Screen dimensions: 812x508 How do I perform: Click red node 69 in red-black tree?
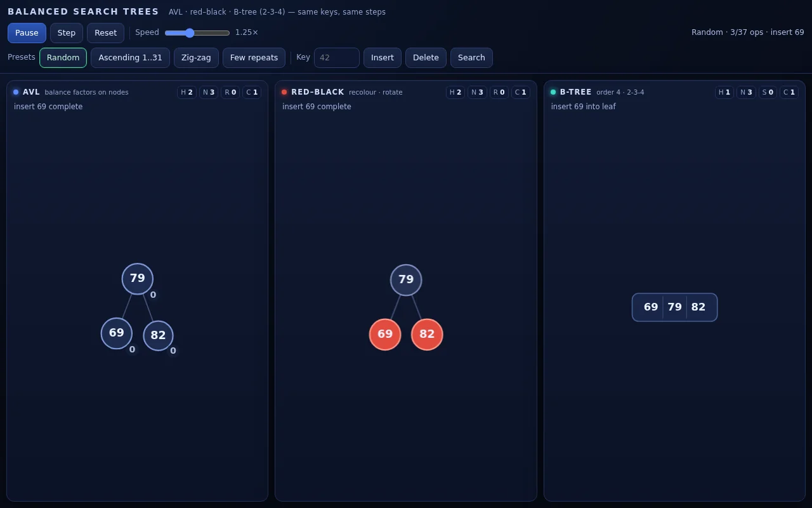(x=385, y=335)
